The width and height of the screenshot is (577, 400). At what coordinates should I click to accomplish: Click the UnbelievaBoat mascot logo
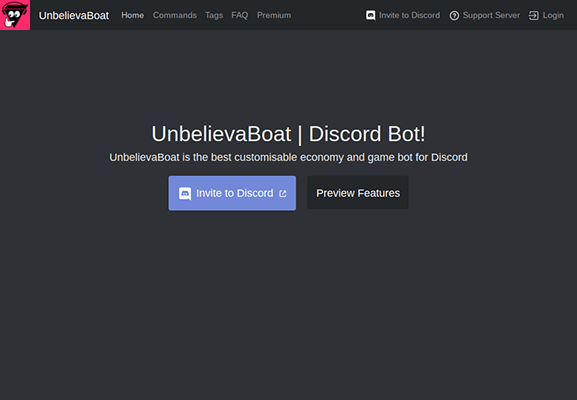(15, 15)
